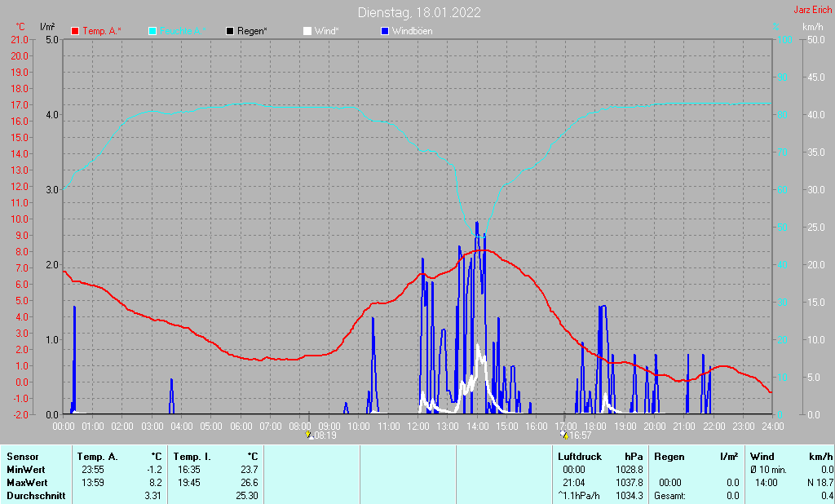Click the 'Temp. A.' column header in the table

point(98,457)
